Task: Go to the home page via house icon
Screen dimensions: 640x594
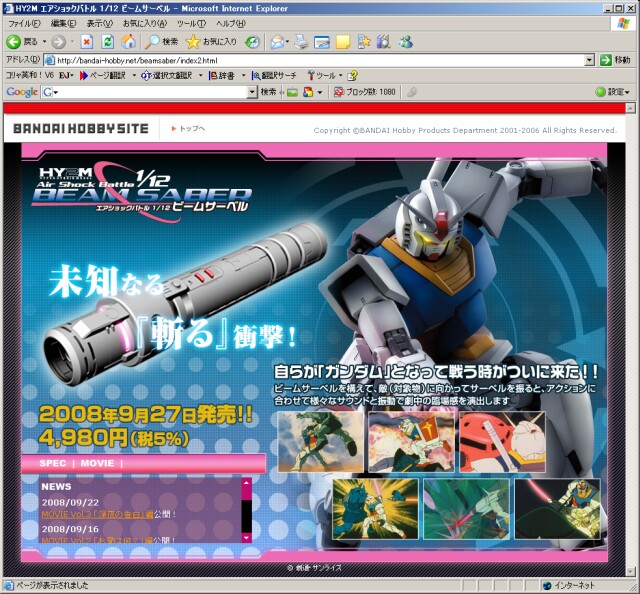Action: [128, 42]
